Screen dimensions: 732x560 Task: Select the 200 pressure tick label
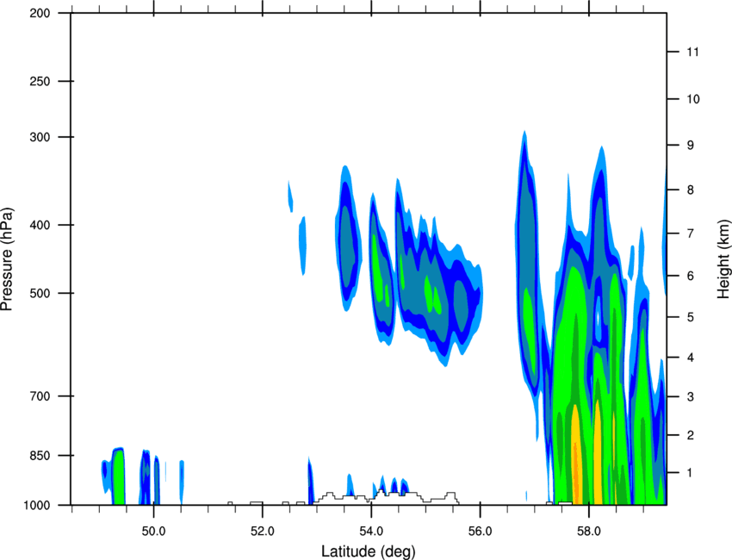40,13
